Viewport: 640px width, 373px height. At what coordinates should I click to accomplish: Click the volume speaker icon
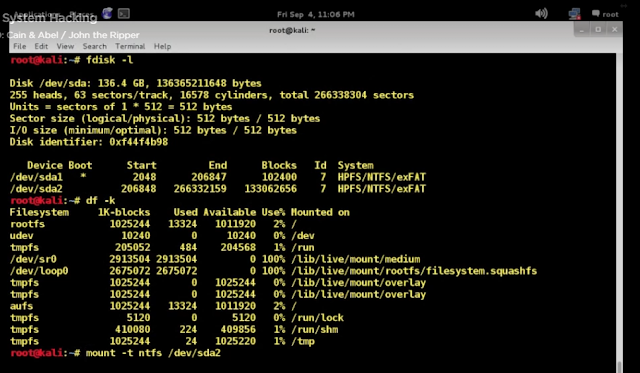coord(541,14)
